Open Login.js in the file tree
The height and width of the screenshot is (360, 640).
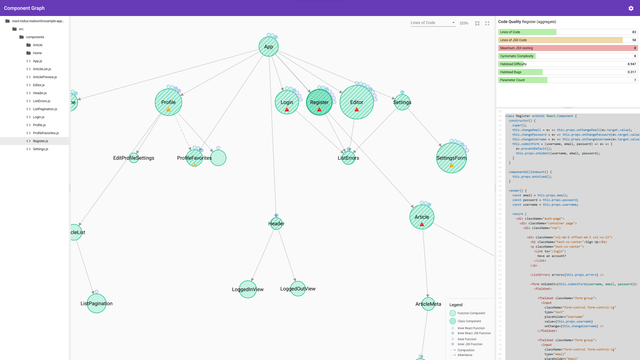35,117
